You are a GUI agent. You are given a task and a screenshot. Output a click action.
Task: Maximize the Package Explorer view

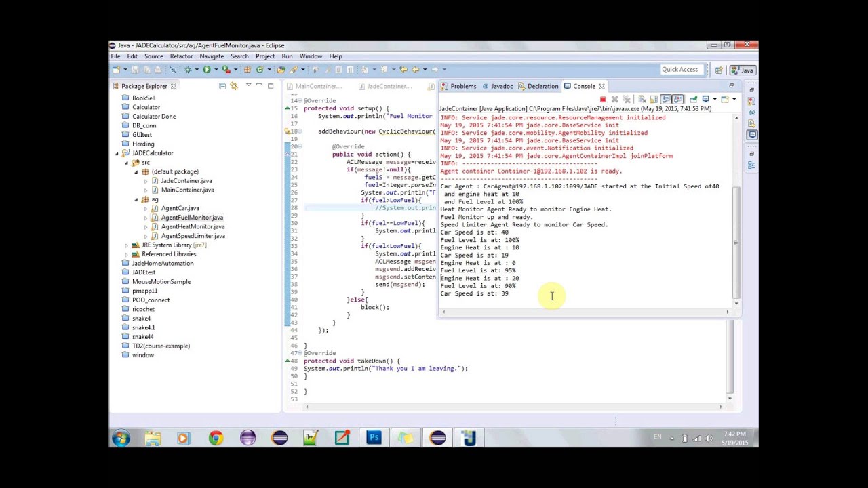271,85
